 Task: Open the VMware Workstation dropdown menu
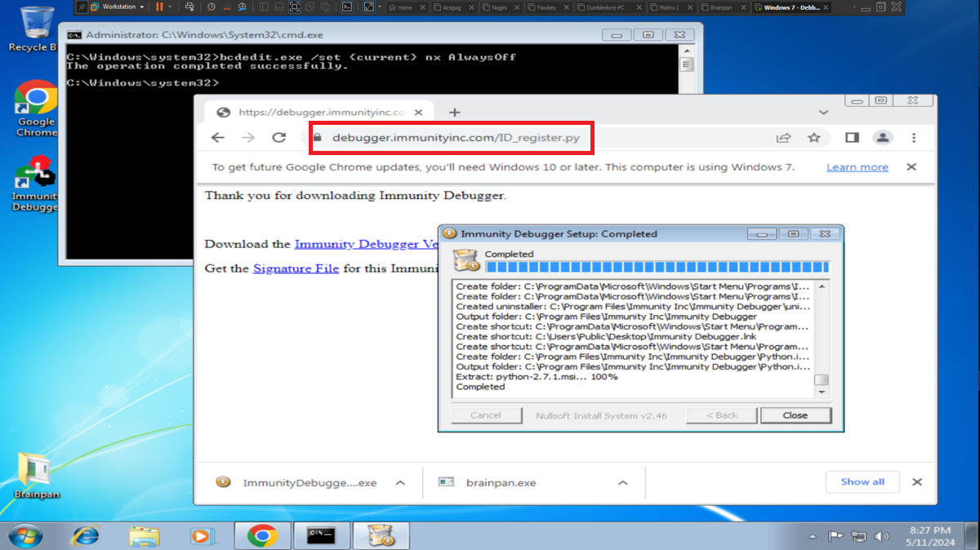pos(118,7)
